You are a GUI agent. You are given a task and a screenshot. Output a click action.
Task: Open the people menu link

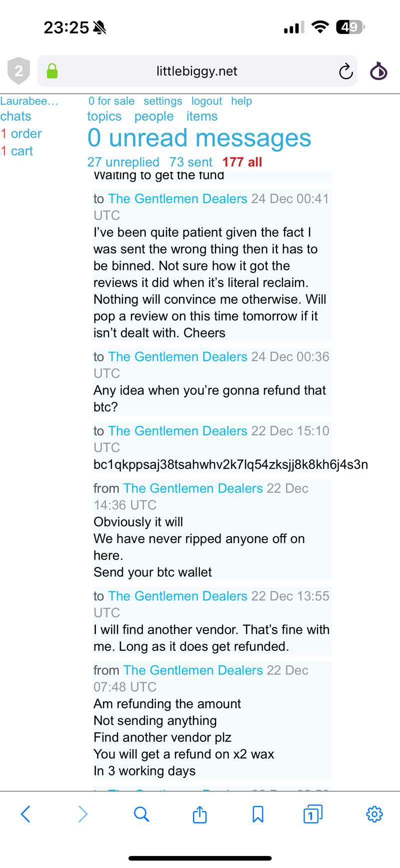coord(154,116)
